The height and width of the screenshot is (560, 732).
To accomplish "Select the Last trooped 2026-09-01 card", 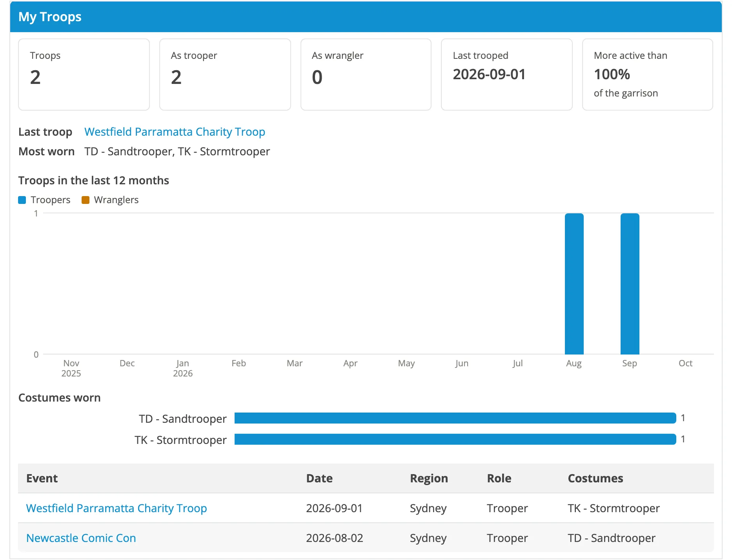I will (507, 75).
